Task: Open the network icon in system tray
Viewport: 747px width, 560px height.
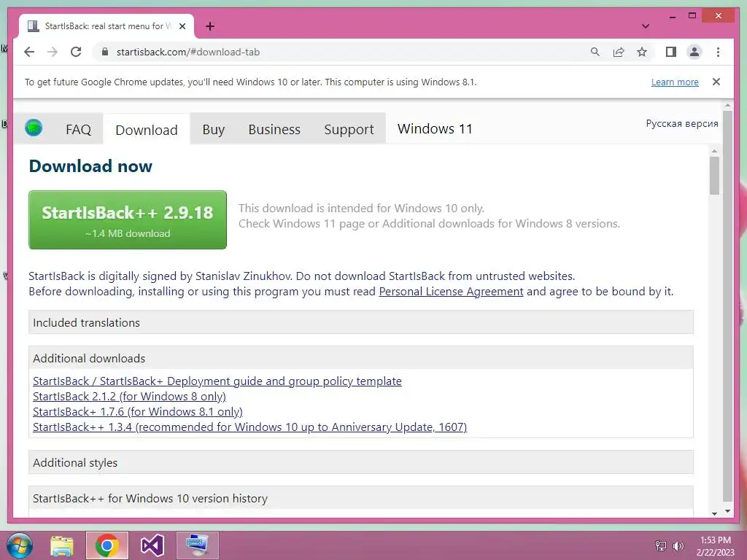Action: (661, 546)
